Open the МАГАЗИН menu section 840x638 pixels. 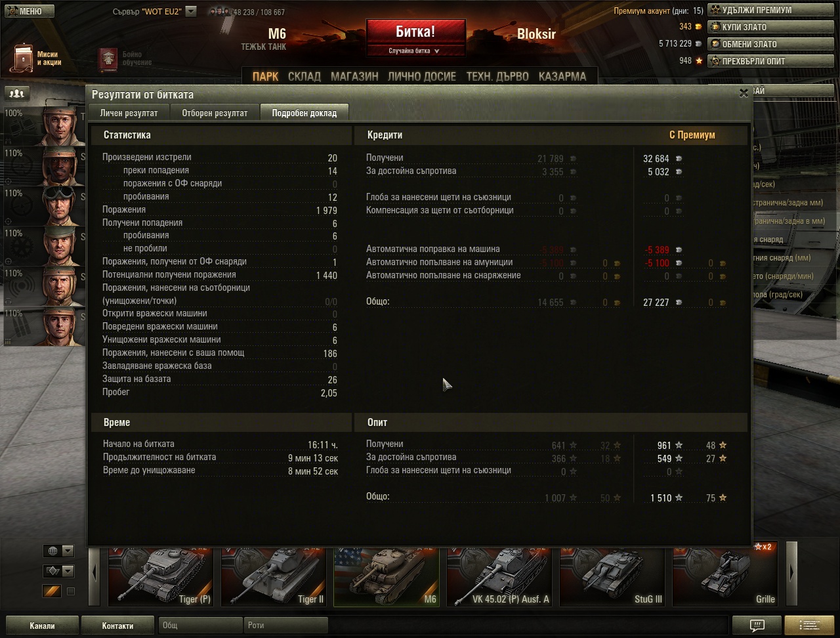(x=354, y=76)
